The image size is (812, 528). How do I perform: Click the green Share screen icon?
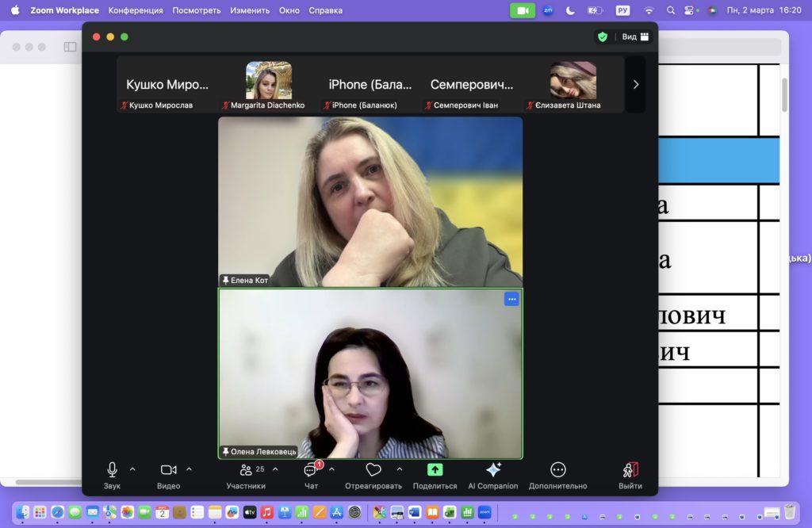(435, 470)
